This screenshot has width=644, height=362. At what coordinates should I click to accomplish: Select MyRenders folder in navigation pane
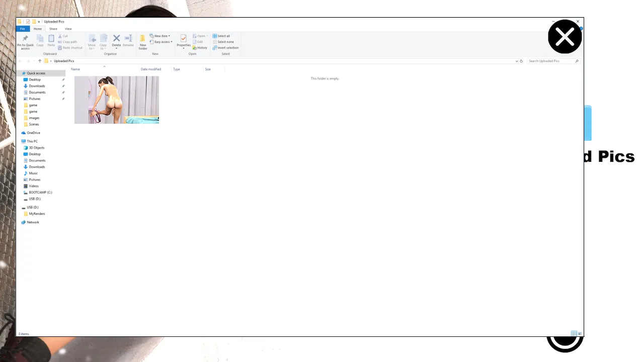click(x=37, y=214)
